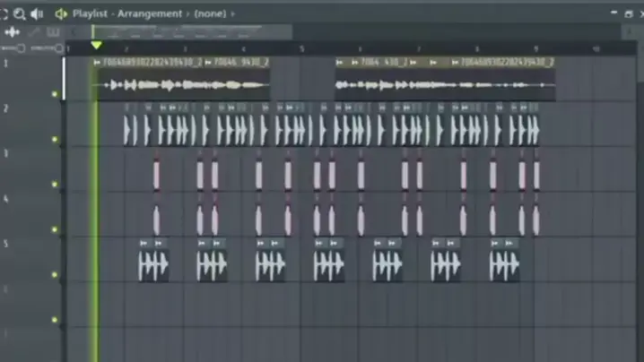Select the pencil draw tool
Viewport: 644px width, 362px height.
click(36, 32)
